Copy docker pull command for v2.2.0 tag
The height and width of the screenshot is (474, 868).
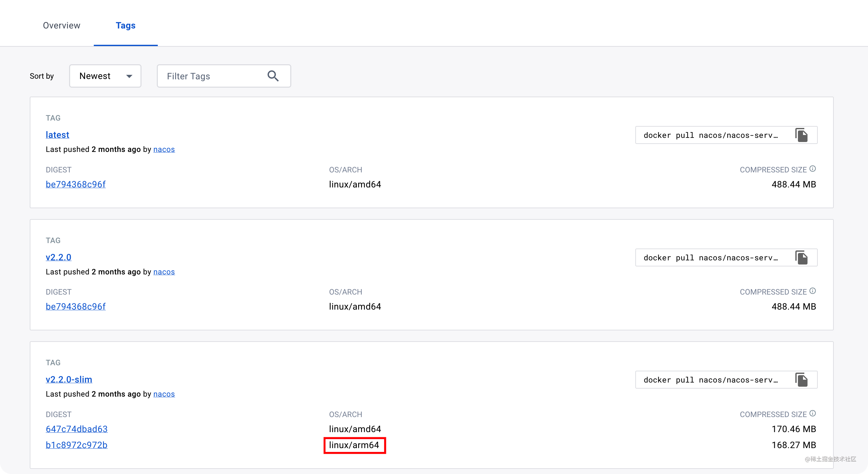(801, 257)
